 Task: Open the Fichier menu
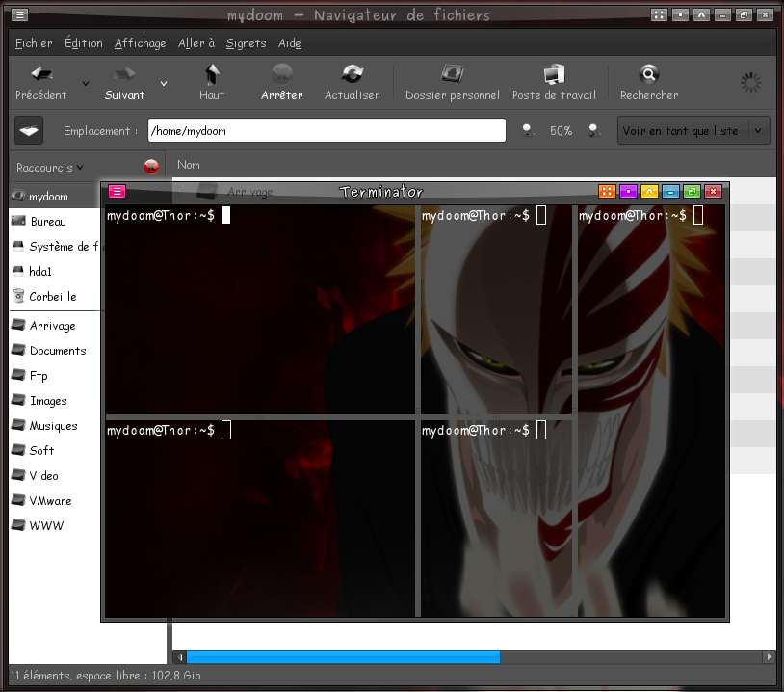click(34, 43)
